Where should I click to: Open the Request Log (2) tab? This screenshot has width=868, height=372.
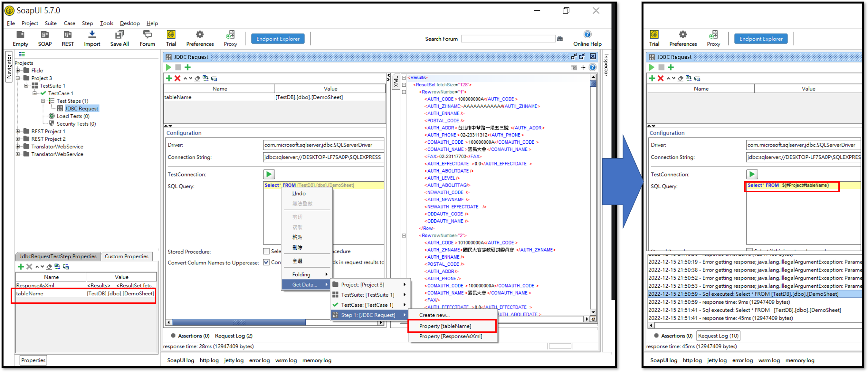pos(234,336)
